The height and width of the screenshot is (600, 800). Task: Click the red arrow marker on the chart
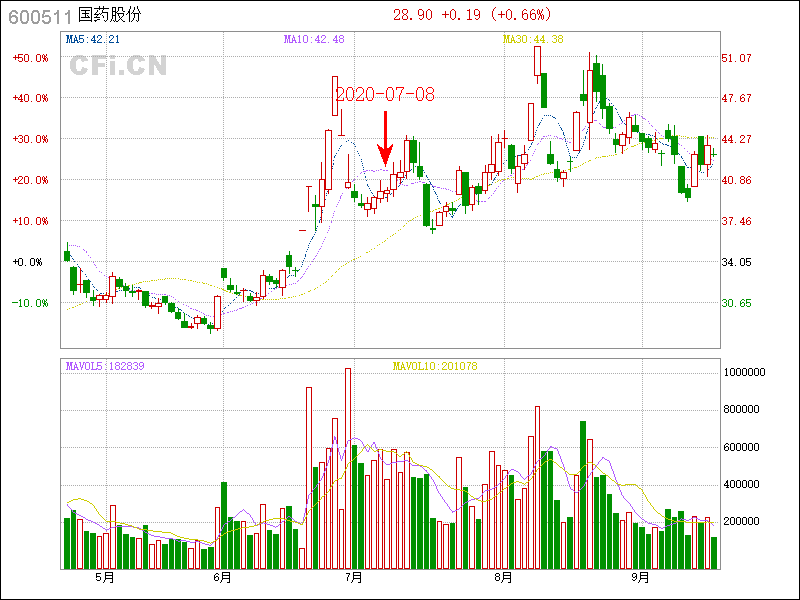click(x=385, y=138)
